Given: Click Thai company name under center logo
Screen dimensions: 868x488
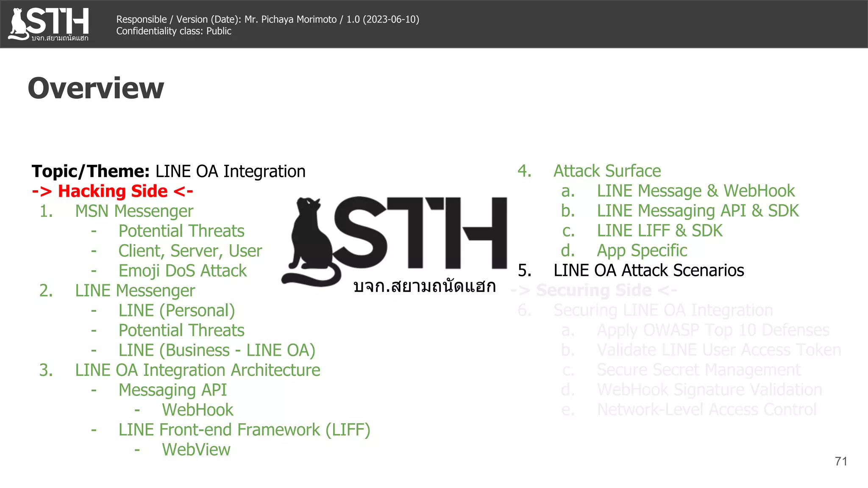Looking at the screenshot, I should point(424,286).
